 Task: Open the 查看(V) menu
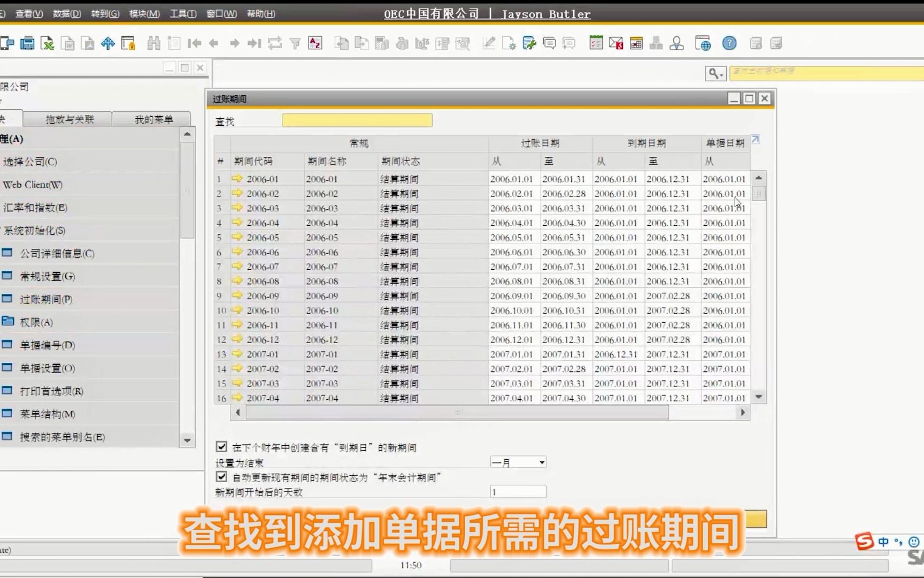click(x=29, y=13)
